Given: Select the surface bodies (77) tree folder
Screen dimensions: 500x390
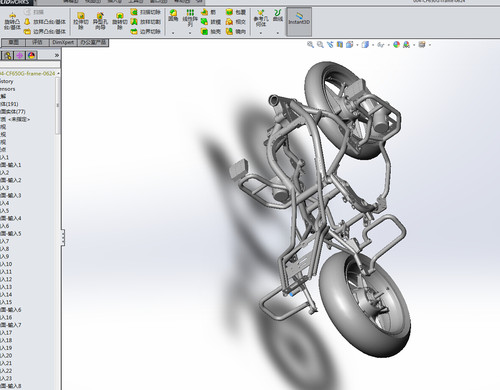Looking at the screenshot, I should (x=13, y=112).
